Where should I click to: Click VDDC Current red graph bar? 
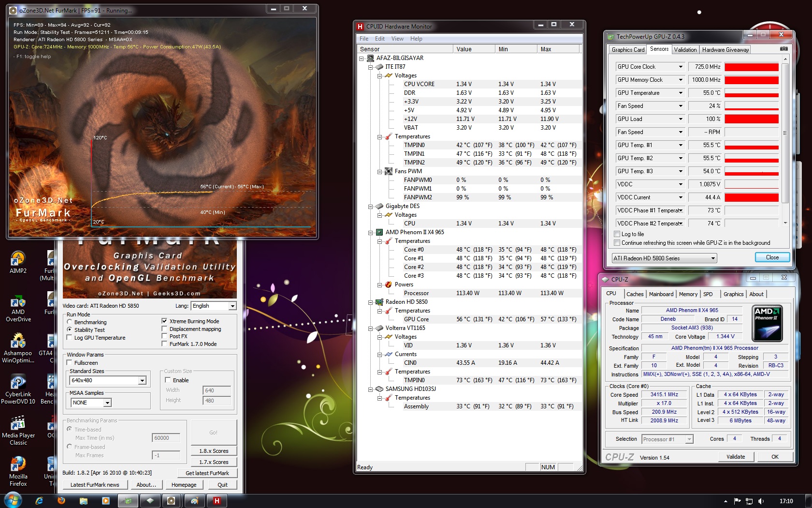click(x=752, y=197)
